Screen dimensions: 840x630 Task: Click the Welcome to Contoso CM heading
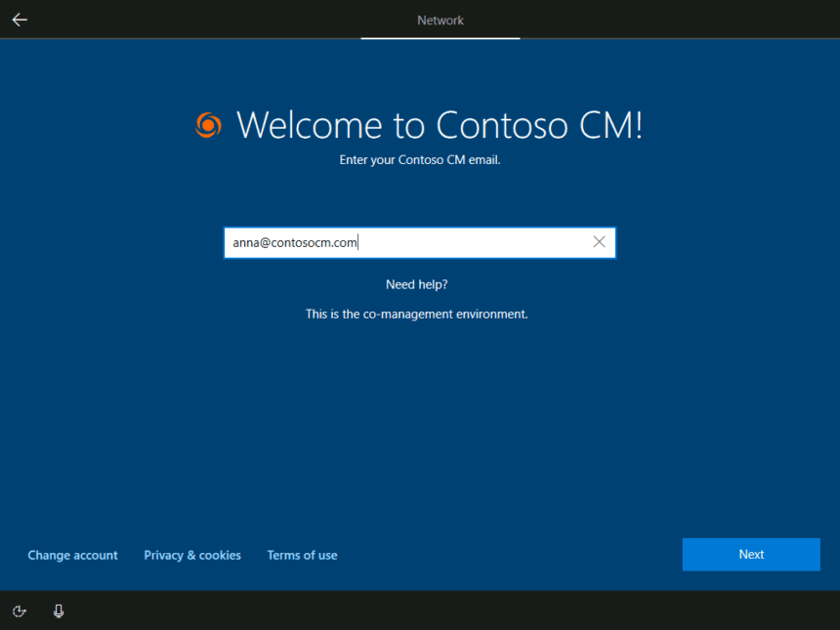coord(440,125)
